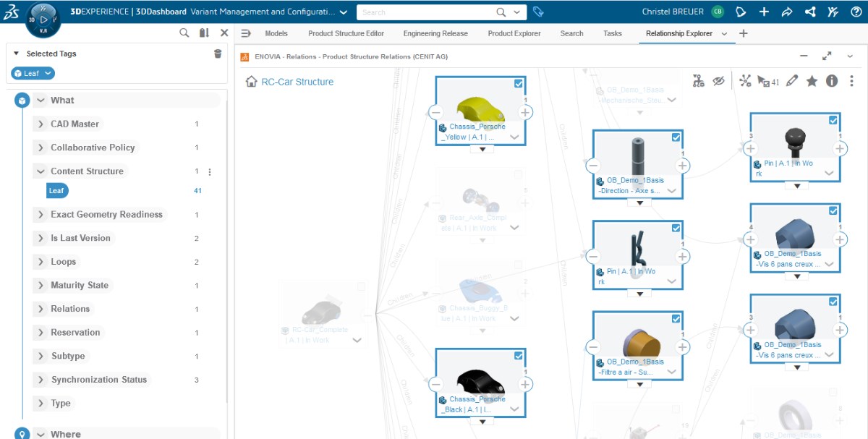Click the share arrow icon
868x439 pixels.
click(787, 12)
